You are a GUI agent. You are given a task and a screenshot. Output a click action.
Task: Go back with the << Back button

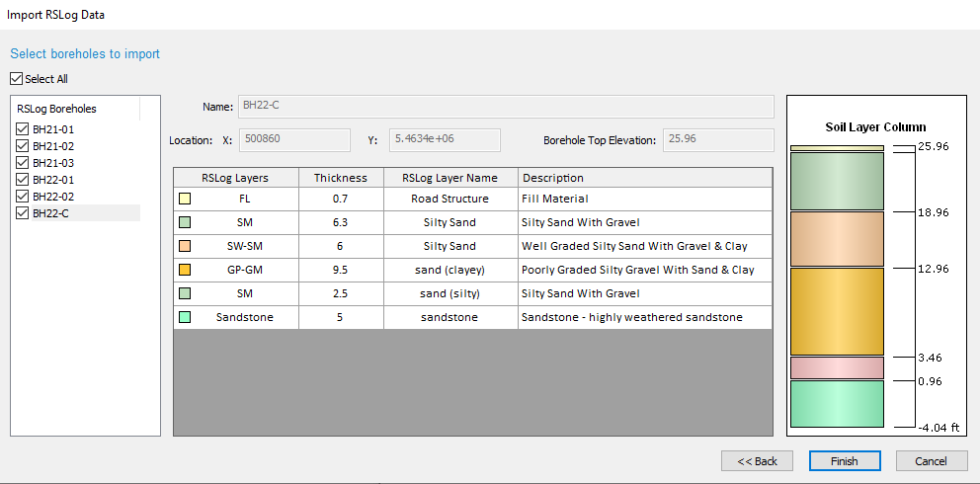[757, 461]
